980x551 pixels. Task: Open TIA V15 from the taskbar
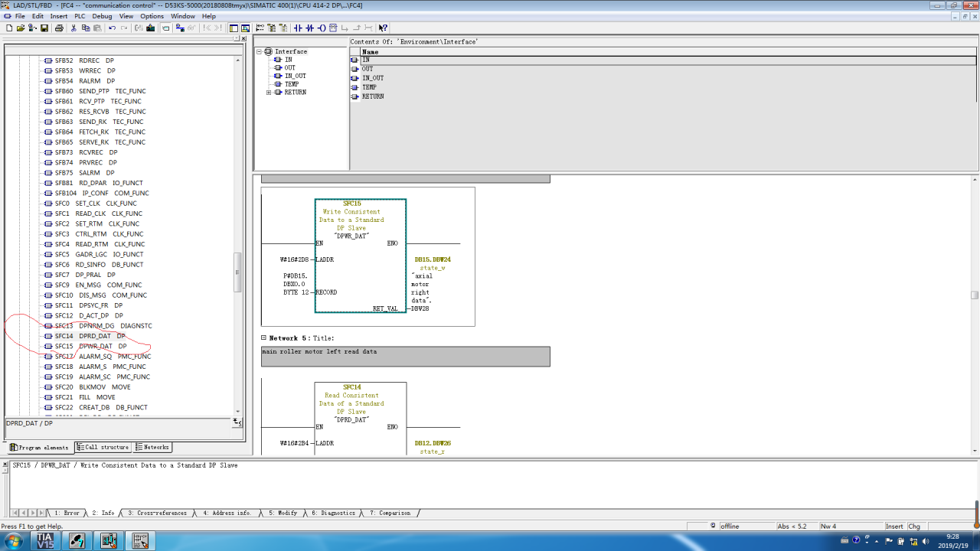(44, 540)
